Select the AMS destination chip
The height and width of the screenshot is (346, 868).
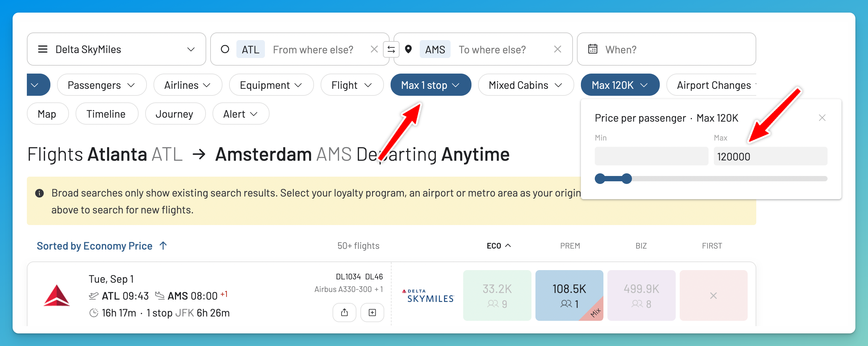[435, 49]
